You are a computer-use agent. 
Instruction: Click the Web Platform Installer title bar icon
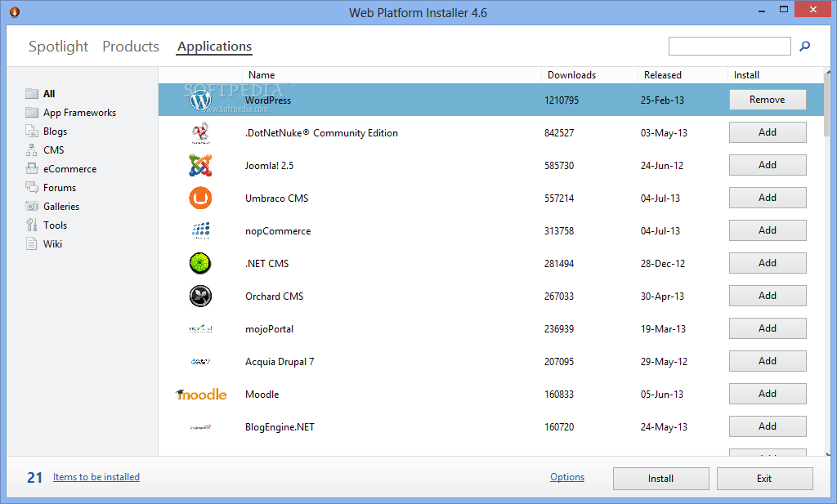pyautogui.click(x=15, y=11)
